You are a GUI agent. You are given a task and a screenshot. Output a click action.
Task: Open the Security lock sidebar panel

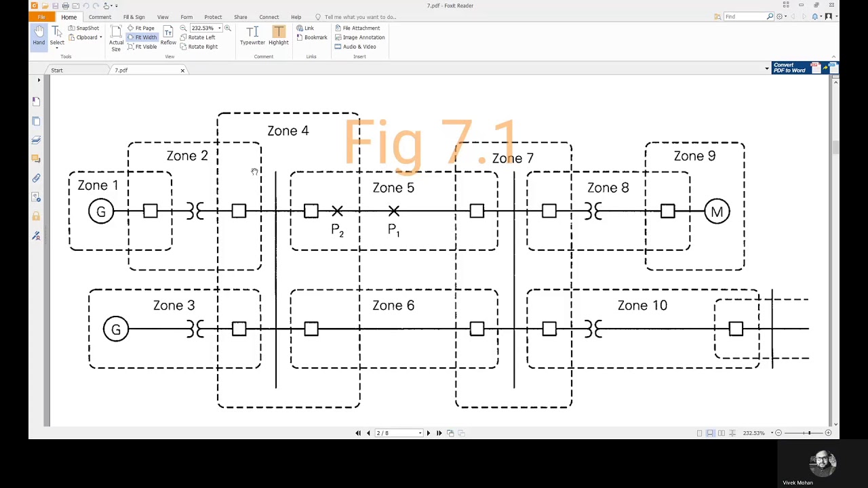pos(36,216)
